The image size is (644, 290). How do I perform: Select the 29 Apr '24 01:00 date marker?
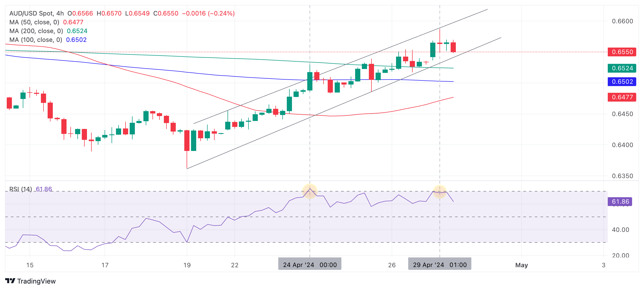(x=440, y=265)
